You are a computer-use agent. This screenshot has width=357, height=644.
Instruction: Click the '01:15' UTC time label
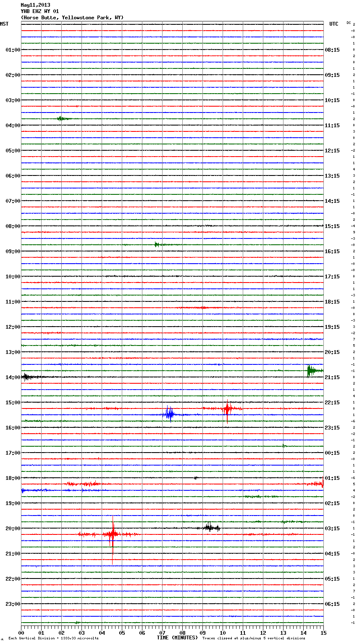tap(332, 478)
